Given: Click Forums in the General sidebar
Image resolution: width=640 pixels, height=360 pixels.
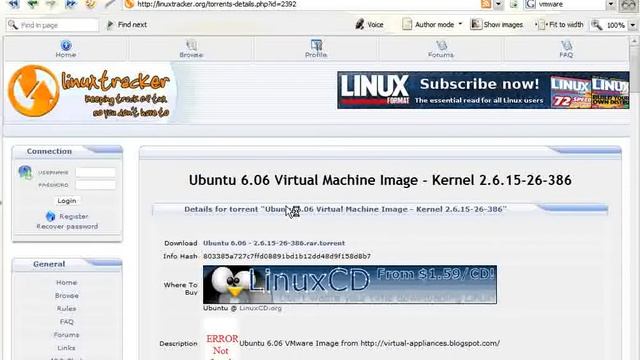Looking at the screenshot, I should point(67,335).
